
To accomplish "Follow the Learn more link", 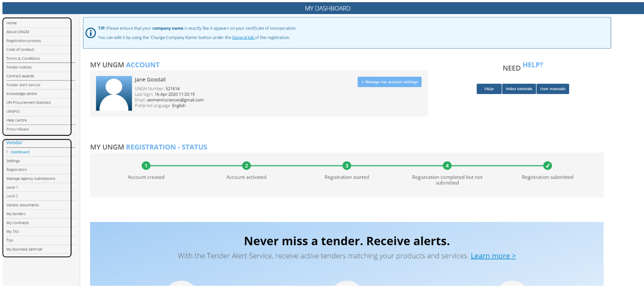I will click(x=493, y=256).
